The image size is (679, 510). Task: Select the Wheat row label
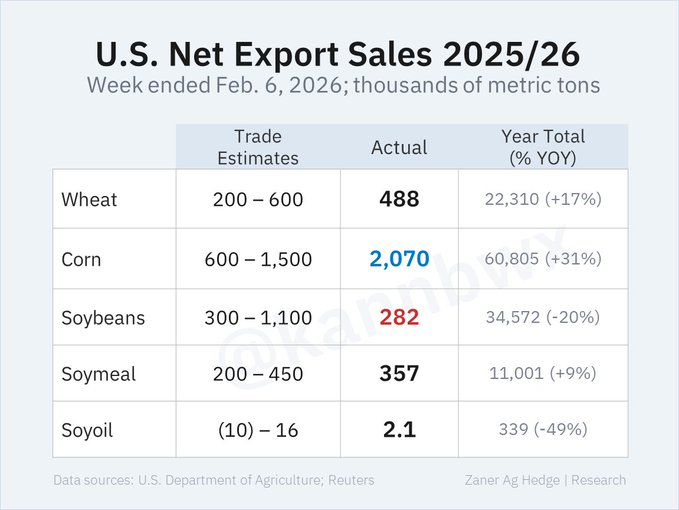tap(89, 199)
